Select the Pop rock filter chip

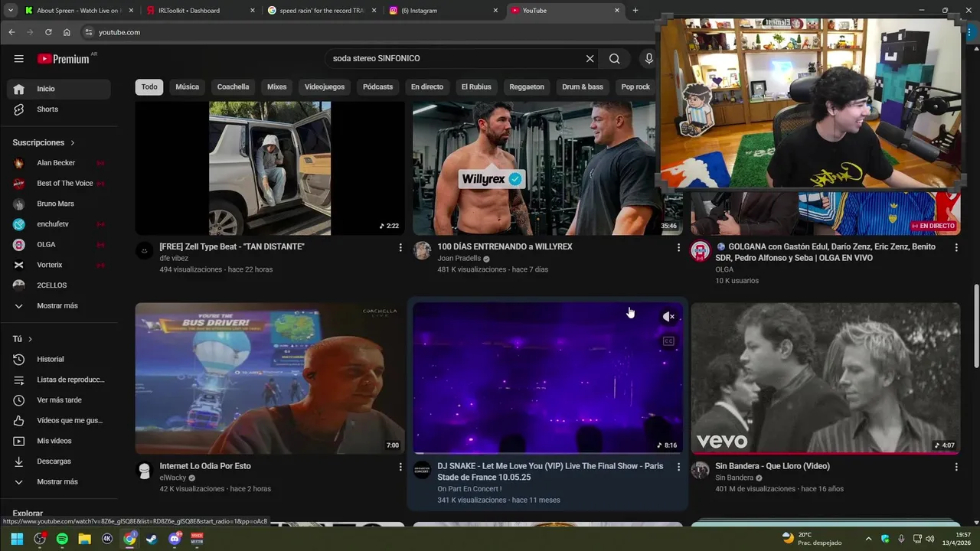[x=635, y=86]
